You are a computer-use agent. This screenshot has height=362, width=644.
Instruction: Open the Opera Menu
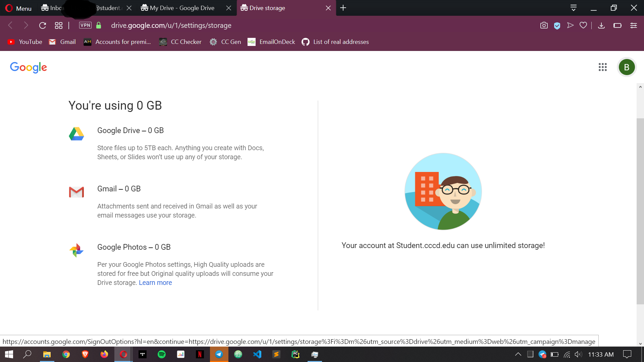(x=18, y=8)
